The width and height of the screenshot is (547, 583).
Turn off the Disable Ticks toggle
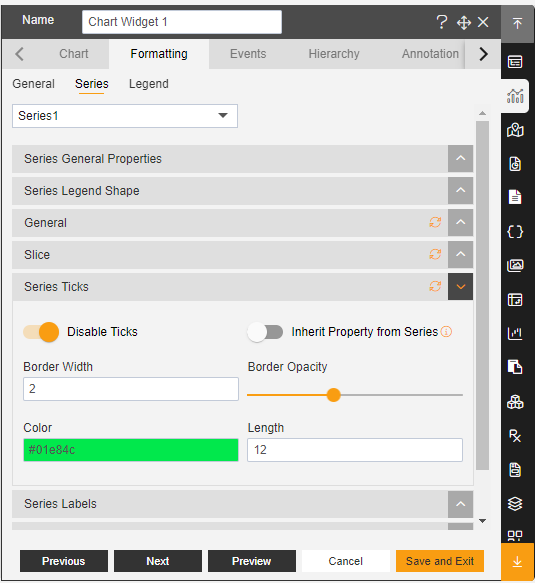41,332
